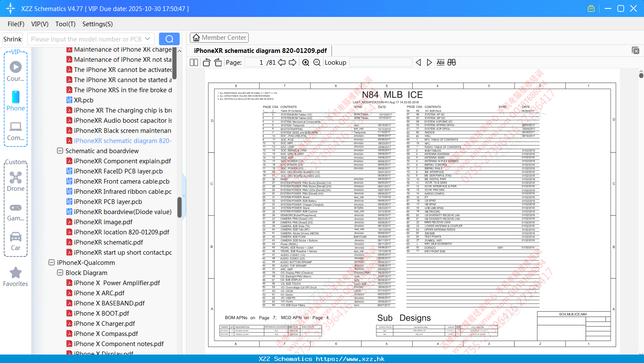Find next lookup result triangle

(x=429, y=63)
